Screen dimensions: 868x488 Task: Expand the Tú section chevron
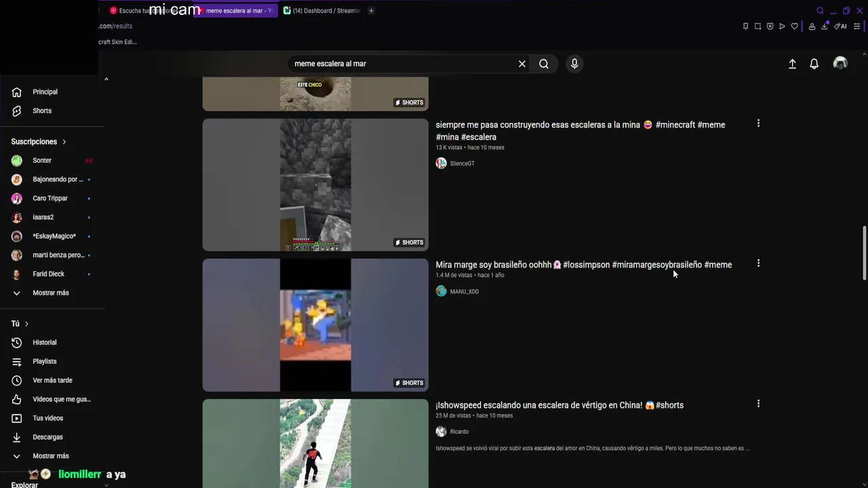[26, 324]
